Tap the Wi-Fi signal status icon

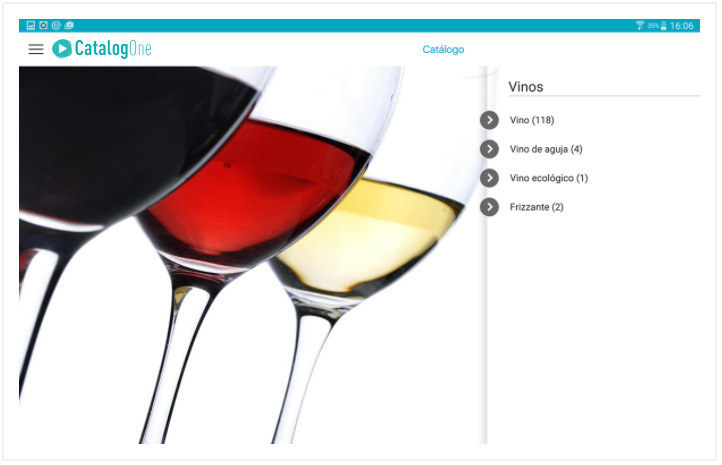[x=640, y=25]
